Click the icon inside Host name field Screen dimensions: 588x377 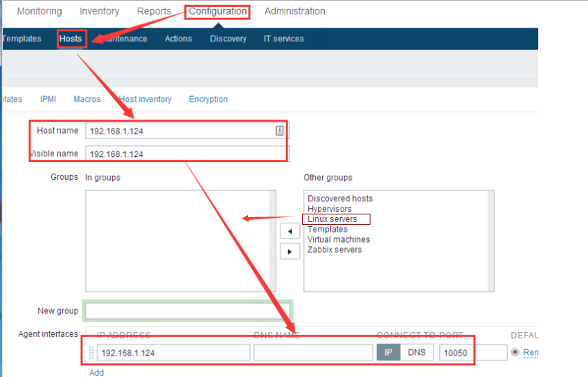click(279, 131)
